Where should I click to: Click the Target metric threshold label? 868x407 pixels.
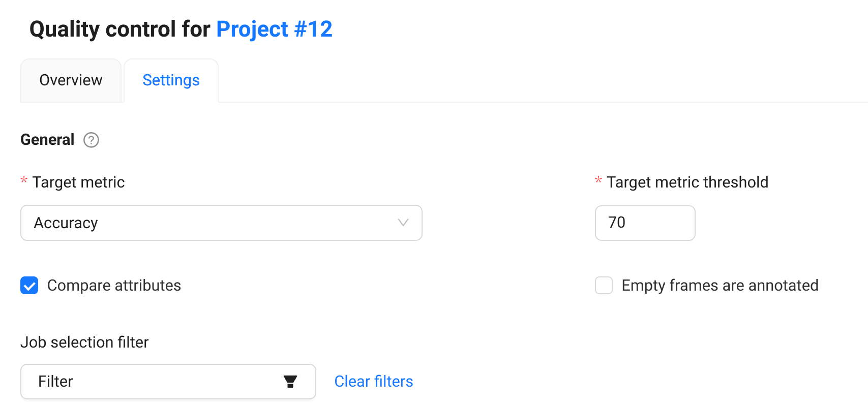coord(687,182)
